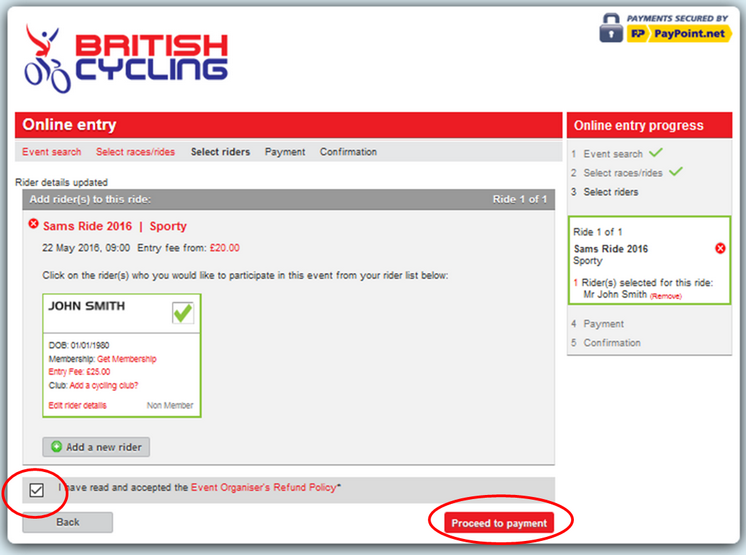
Task: Click Select riders step in progress sidebar
Action: pos(611,192)
